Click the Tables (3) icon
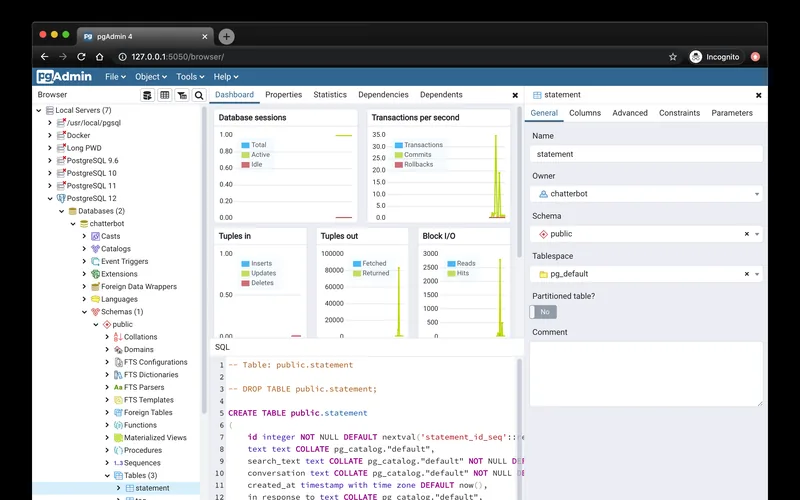Screen dimensions: 800x500 [x=118, y=476]
